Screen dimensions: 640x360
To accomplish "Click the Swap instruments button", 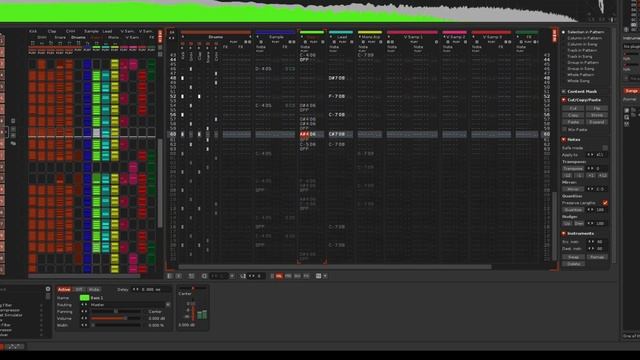I will pos(573,257).
